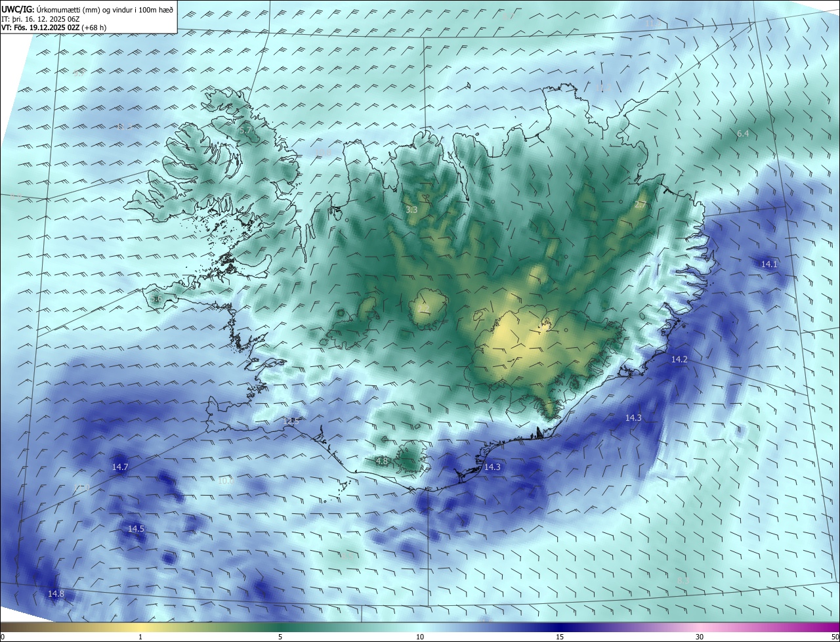Click the '1' tick on the color scale
Image resolution: width=840 pixels, height=642 pixels.
140,637
